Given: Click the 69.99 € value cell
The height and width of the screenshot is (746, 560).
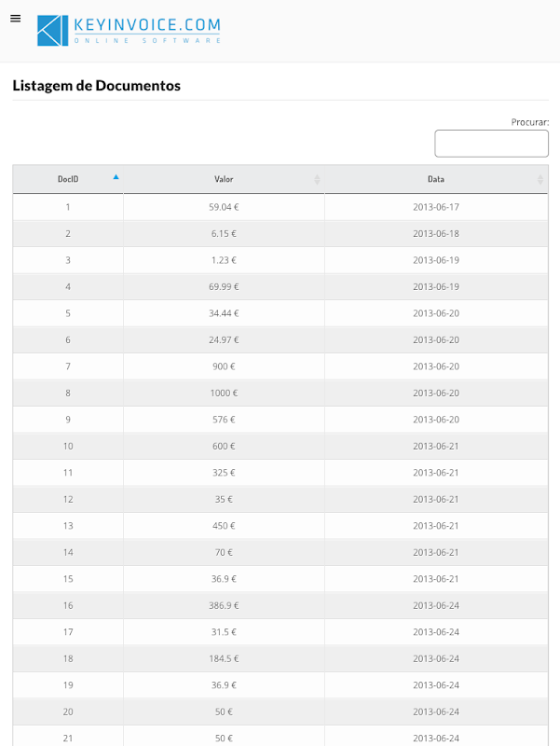Looking at the screenshot, I should click(x=224, y=286).
